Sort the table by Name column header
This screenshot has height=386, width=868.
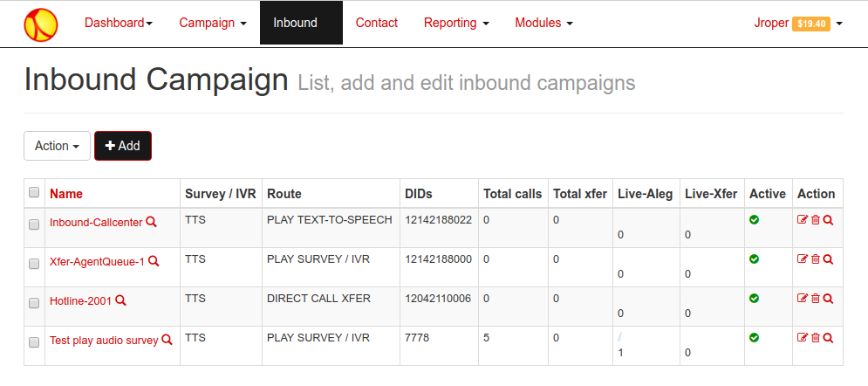click(x=66, y=193)
